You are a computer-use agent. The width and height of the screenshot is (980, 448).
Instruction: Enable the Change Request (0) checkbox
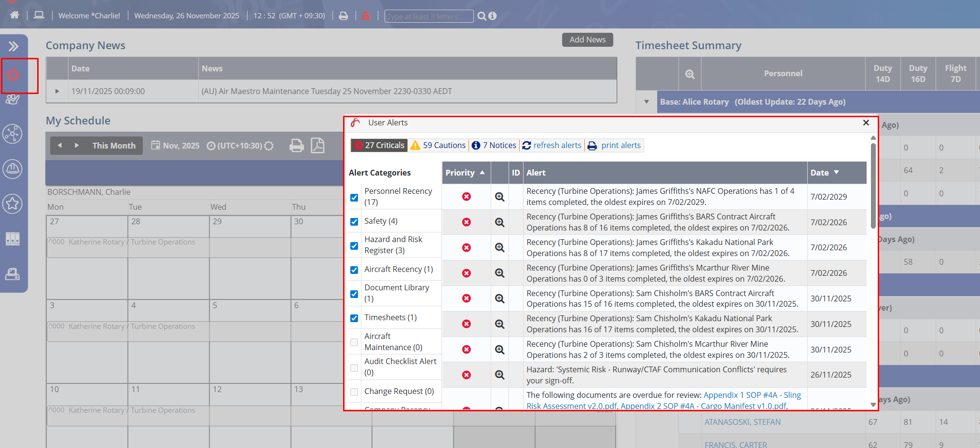[x=354, y=392]
